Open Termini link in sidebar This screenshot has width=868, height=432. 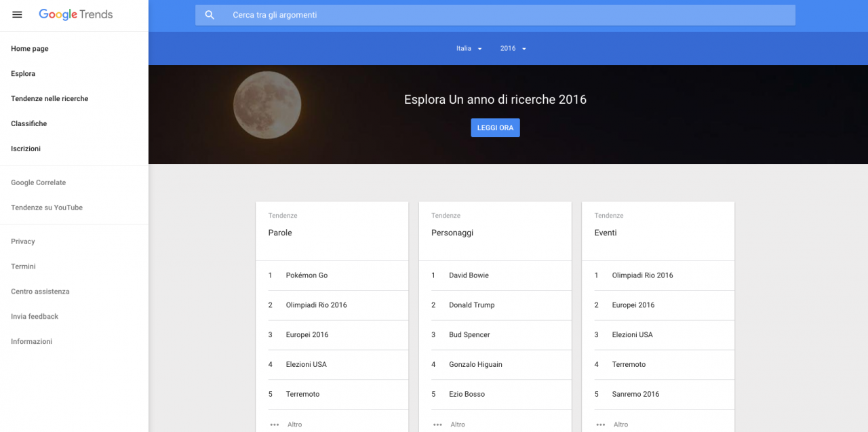pos(23,267)
